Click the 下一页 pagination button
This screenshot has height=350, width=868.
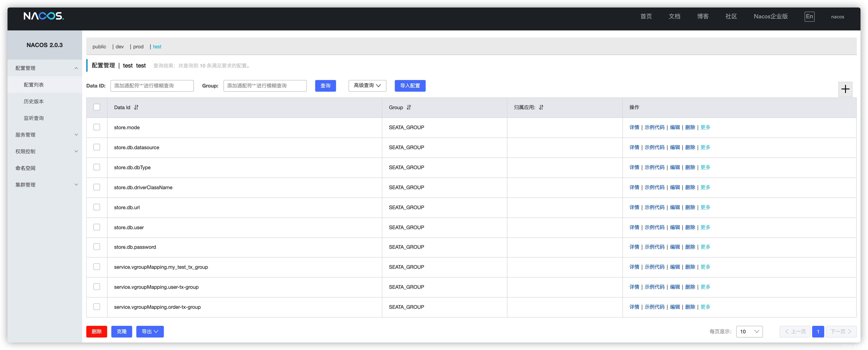coord(841,331)
